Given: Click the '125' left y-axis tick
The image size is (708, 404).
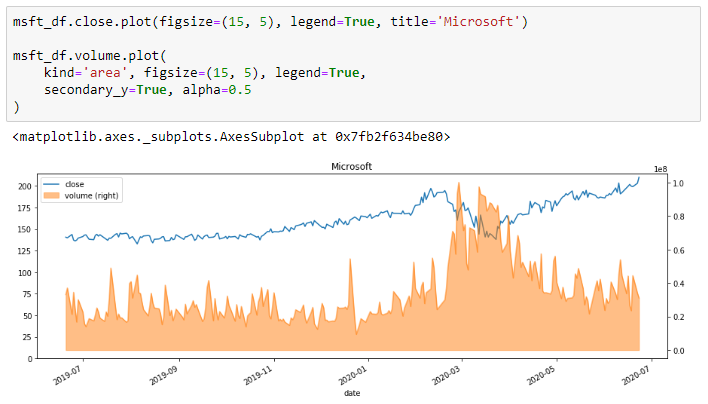Looking at the screenshot, I should coord(25,251).
